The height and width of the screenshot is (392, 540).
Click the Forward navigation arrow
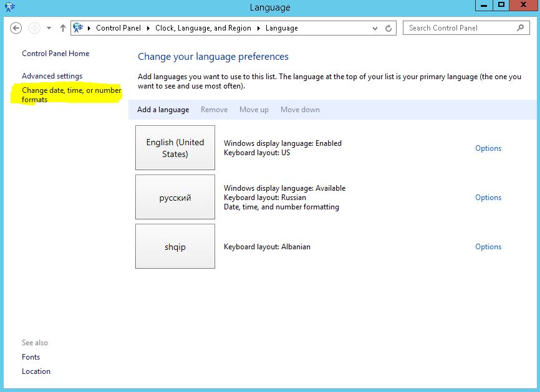point(34,28)
